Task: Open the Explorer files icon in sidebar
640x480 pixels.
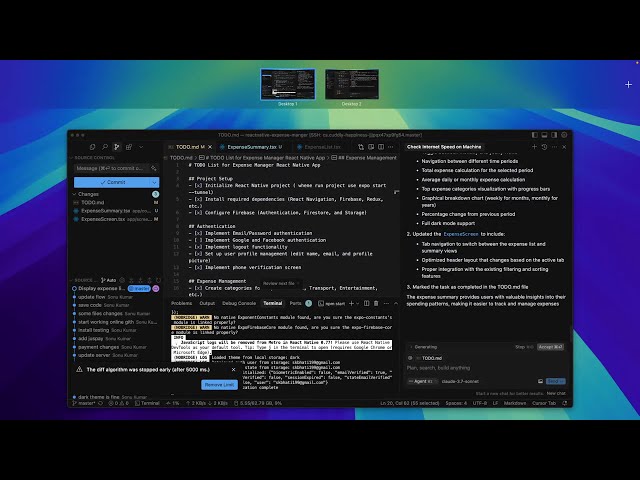Action: [x=93, y=147]
